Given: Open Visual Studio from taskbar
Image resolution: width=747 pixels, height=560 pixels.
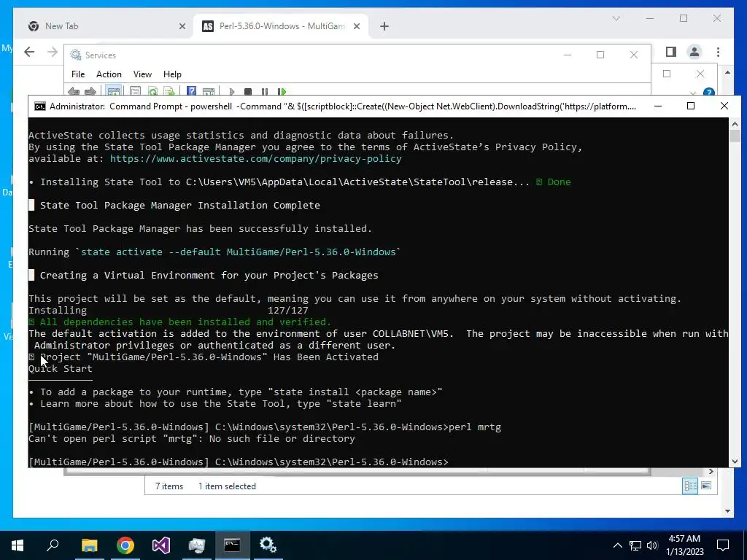Looking at the screenshot, I should click(161, 545).
